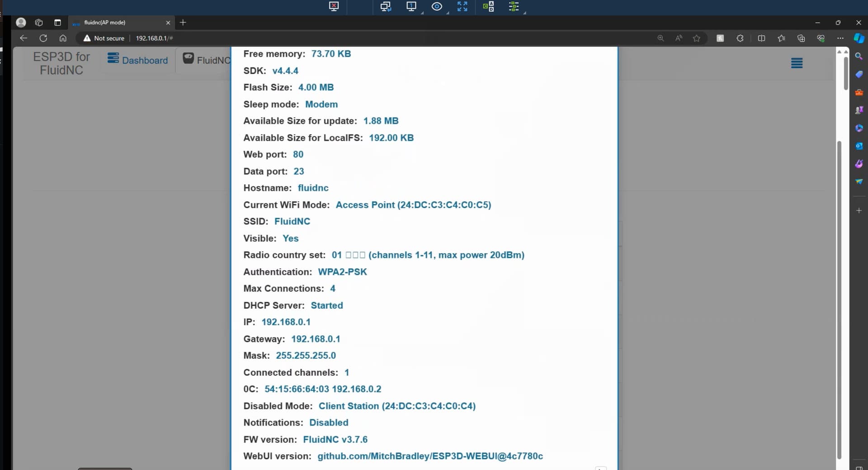Go to the browser home page

(x=63, y=38)
